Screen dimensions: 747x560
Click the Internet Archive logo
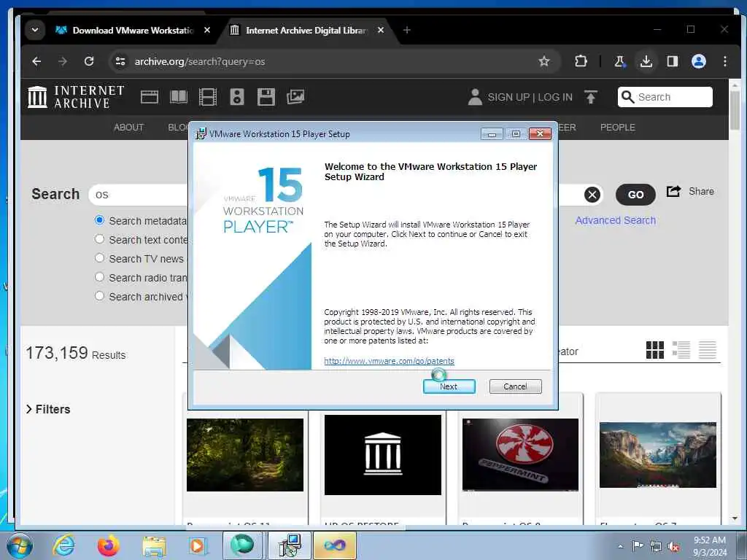coord(76,97)
